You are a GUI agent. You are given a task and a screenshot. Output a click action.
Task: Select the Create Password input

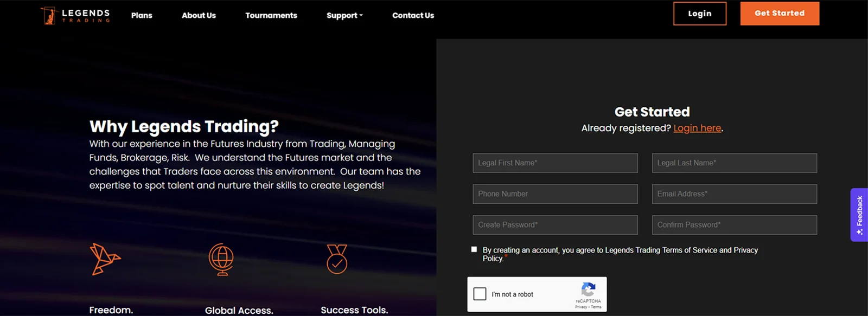click(555, 225)
